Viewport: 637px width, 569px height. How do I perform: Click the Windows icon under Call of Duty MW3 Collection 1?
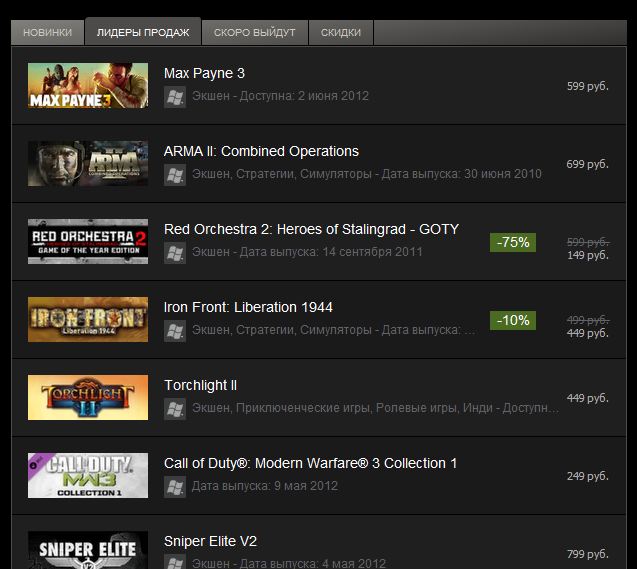pyautogui.click(x=175, y=487)
